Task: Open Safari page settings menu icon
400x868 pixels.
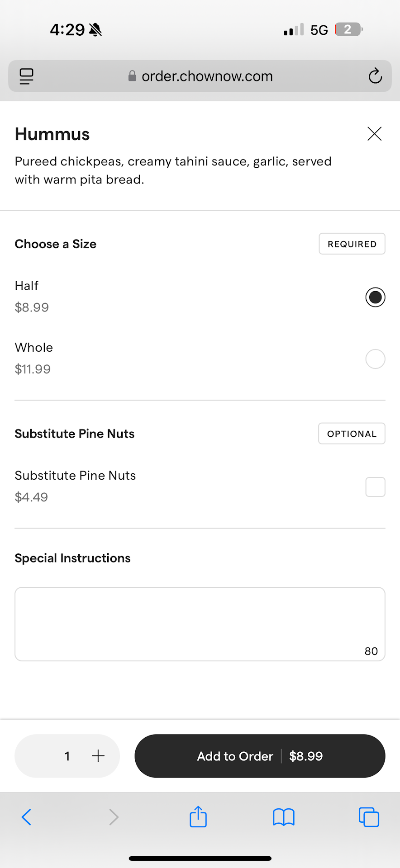Action: (x=27, y=76)
